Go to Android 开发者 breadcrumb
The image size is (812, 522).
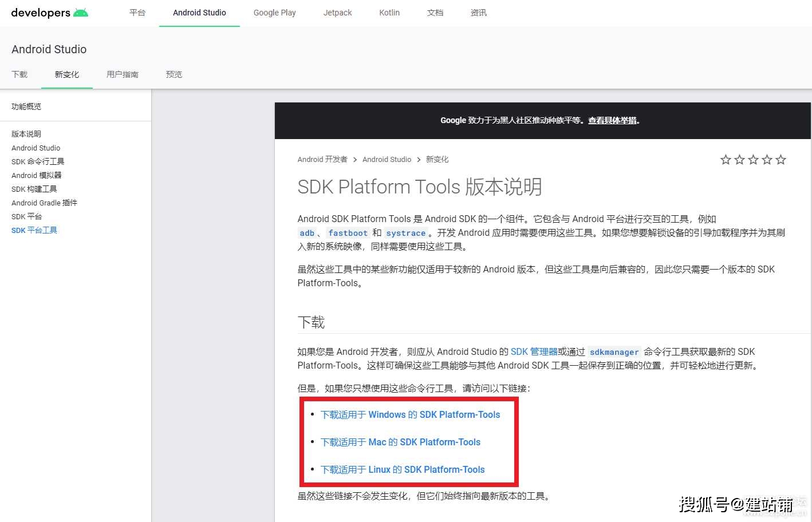coord(322,160)
